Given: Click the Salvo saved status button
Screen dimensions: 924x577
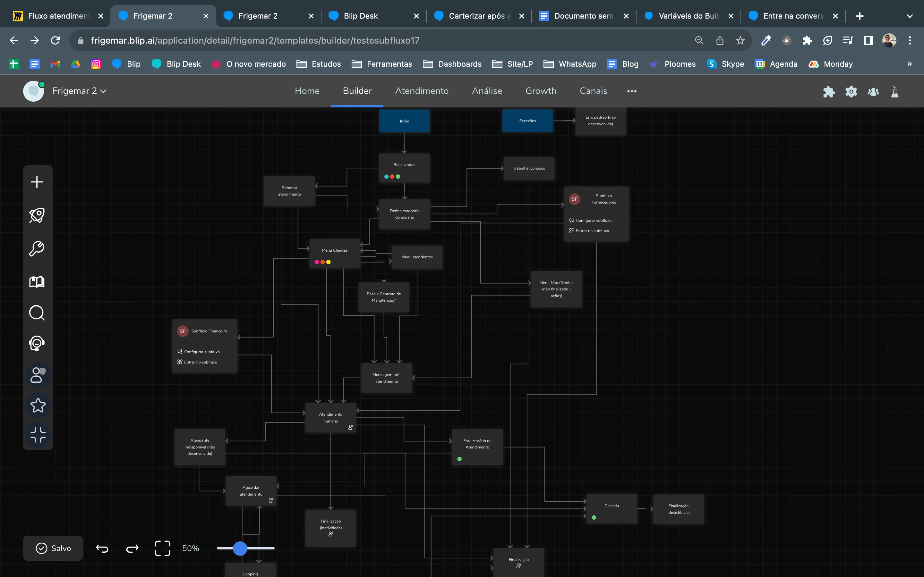Looking at the screenshot, I should tap(53, 548).
